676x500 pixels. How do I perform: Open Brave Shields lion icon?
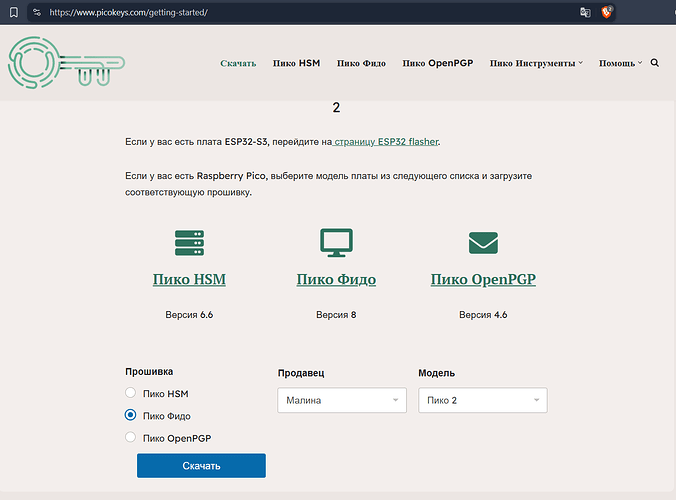click(607, 12)
